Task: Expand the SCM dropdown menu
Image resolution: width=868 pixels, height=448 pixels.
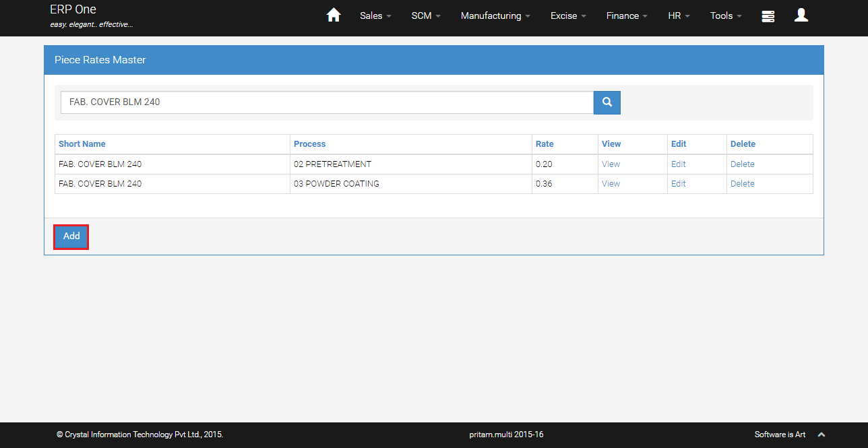Action: click(x=426, y=15)
